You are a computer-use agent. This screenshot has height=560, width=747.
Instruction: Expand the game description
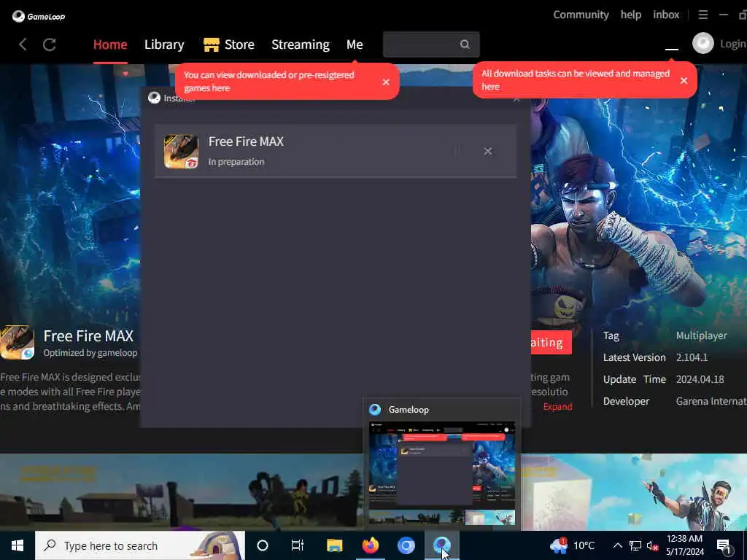[557, 407]
